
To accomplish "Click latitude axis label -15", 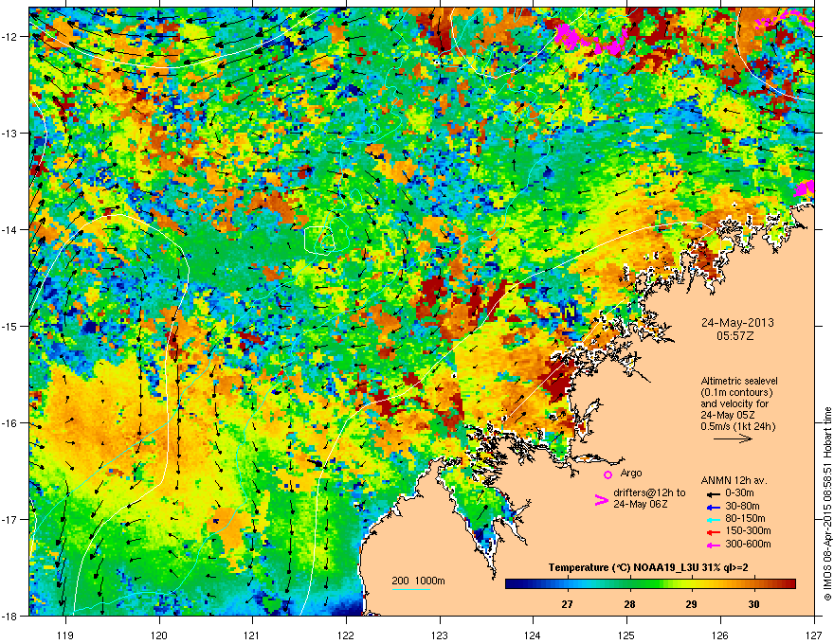I will click(x=9, y=326).
